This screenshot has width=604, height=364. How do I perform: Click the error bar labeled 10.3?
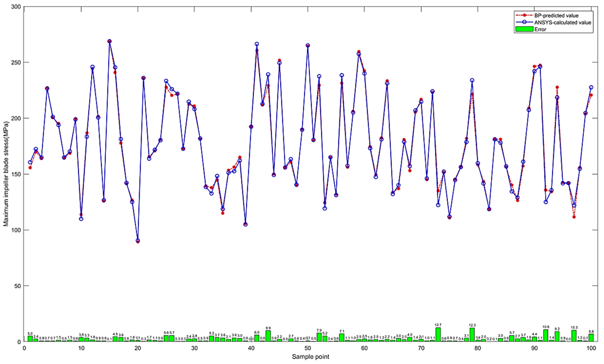(x=574, y=336)
